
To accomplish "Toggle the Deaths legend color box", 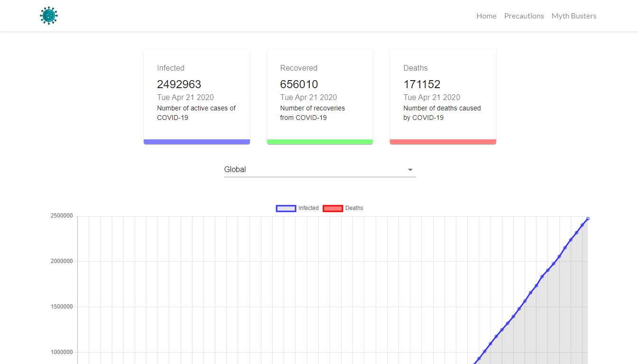I will point(333,208).
